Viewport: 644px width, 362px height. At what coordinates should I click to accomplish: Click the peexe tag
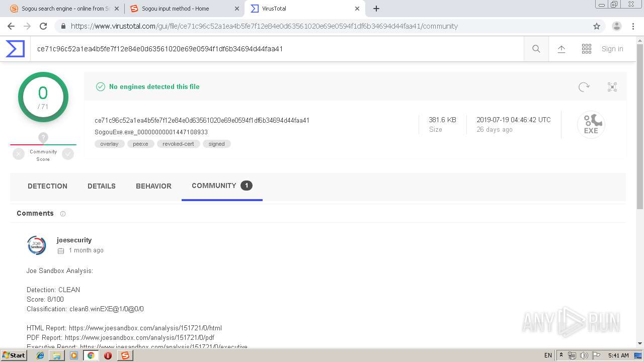(x=140, y=144)
